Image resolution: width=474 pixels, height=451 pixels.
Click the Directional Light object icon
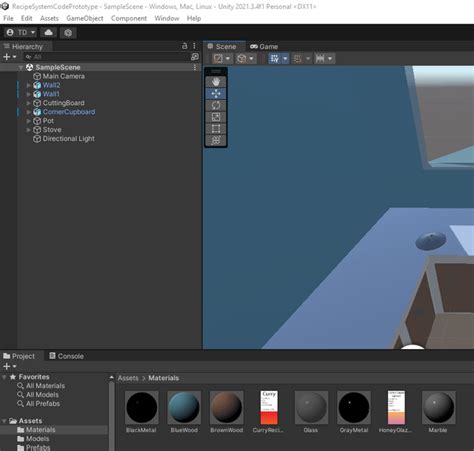point(37,139)
